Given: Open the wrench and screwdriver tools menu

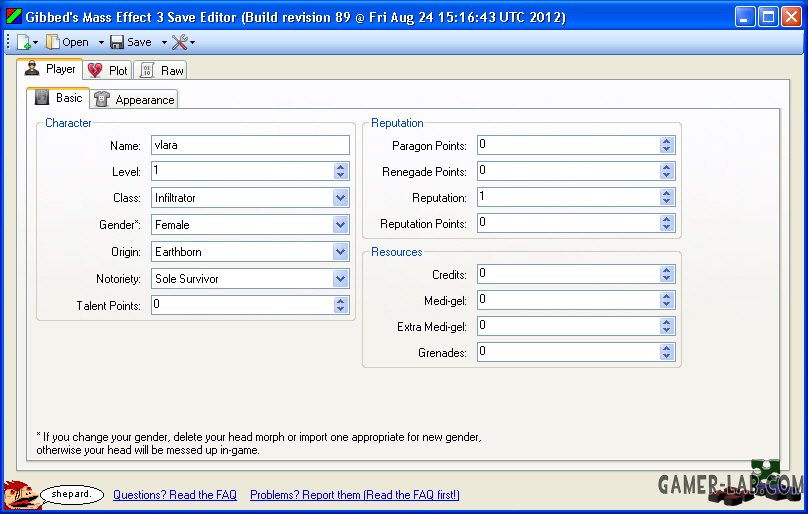Looking at the screenshot, I should click(x=183, y=42).
